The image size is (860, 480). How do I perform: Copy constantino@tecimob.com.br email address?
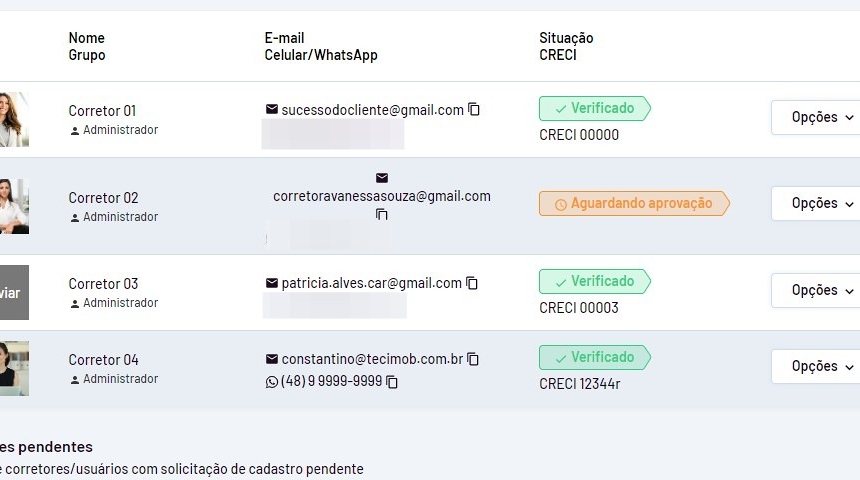pos(473,359)
